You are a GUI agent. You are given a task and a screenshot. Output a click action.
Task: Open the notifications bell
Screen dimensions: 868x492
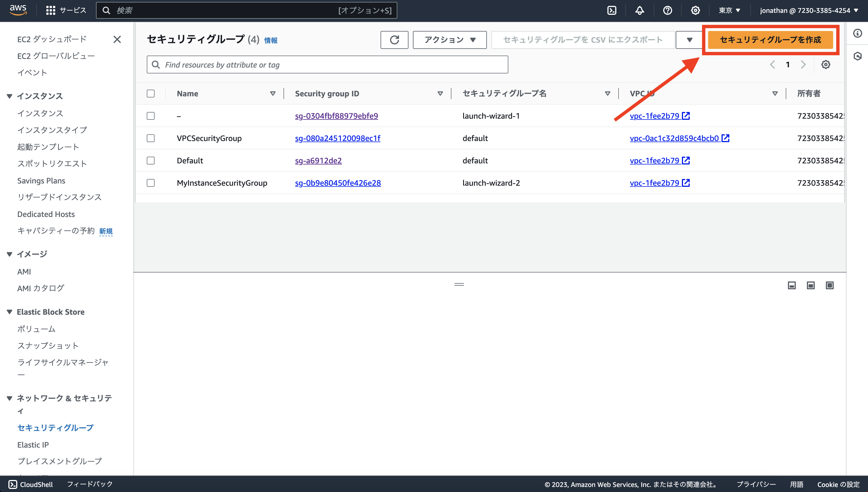(x=640, y=10)
